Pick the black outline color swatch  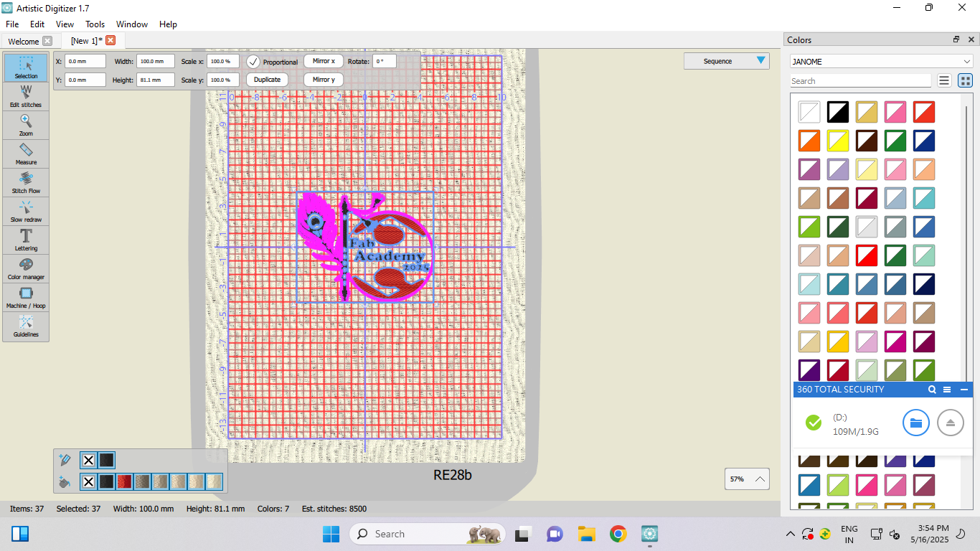106,461
